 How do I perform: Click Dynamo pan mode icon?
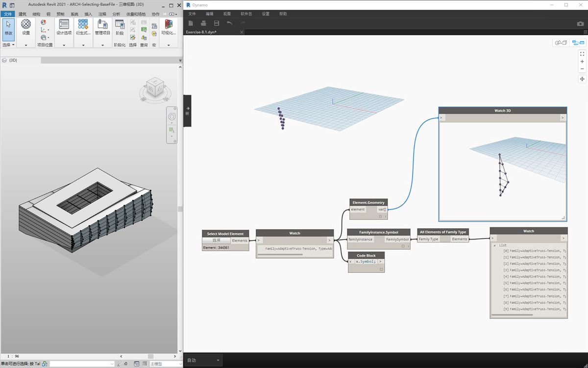click(582, 79)
